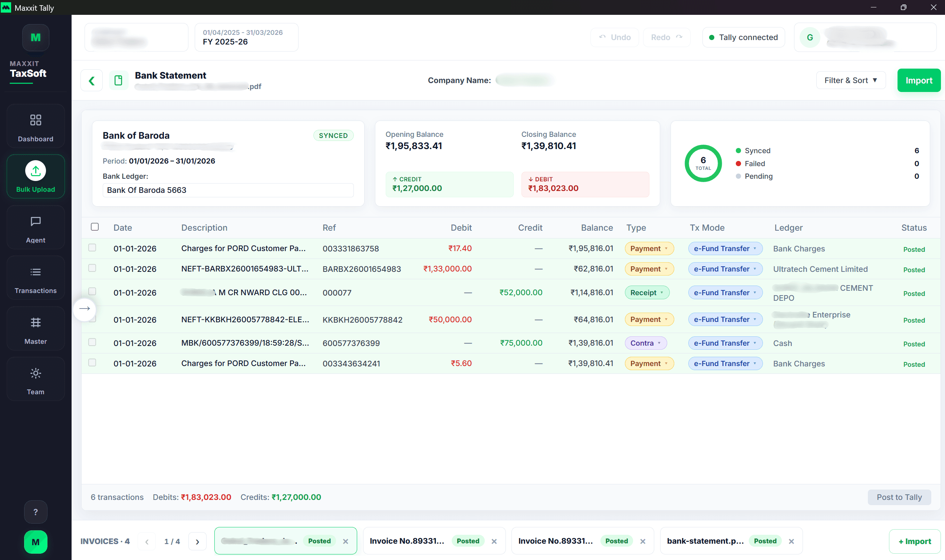The image size is (945, 560).
Task: Open the Filter & Sort dropdown
Action: tap(851, 80)
